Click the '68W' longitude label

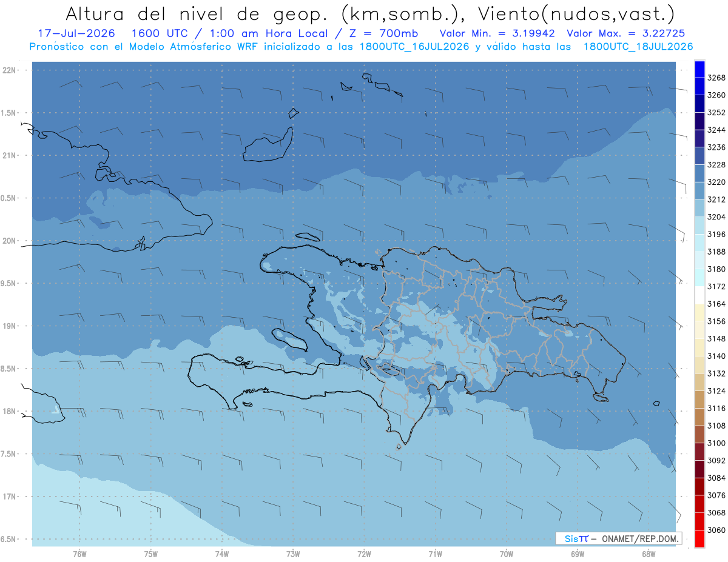[x=649, y=554]
